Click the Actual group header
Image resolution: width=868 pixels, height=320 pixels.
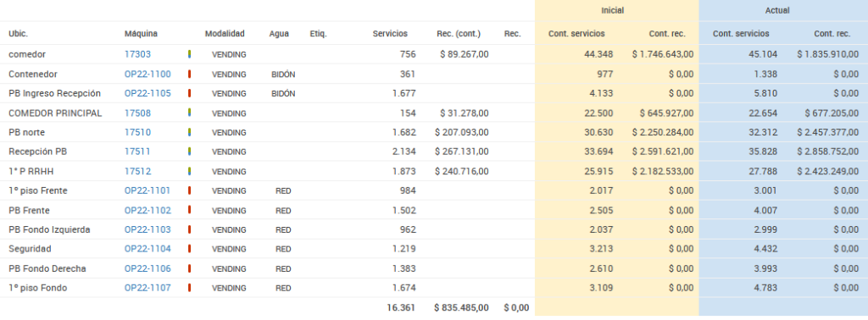tap(777, 10)
